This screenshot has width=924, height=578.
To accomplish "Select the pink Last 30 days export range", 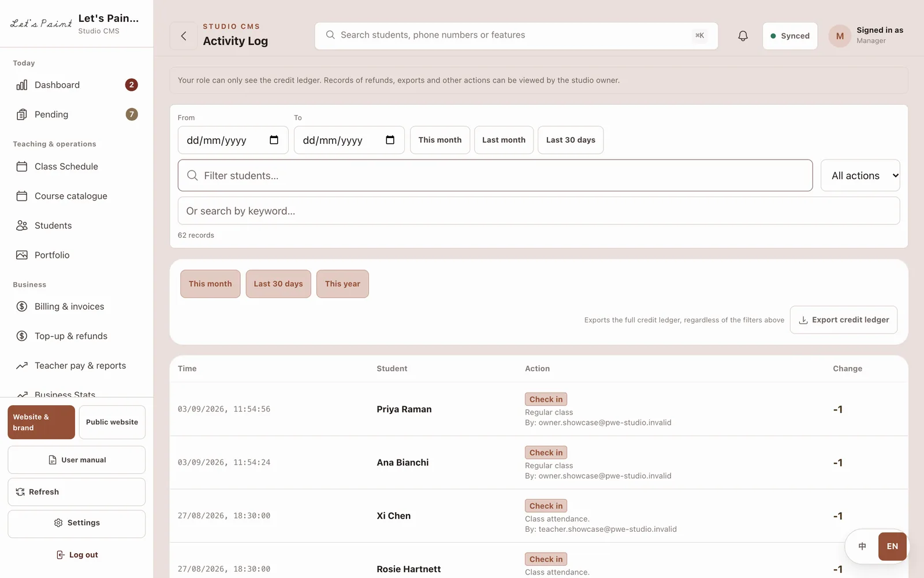I will (278, 284).
